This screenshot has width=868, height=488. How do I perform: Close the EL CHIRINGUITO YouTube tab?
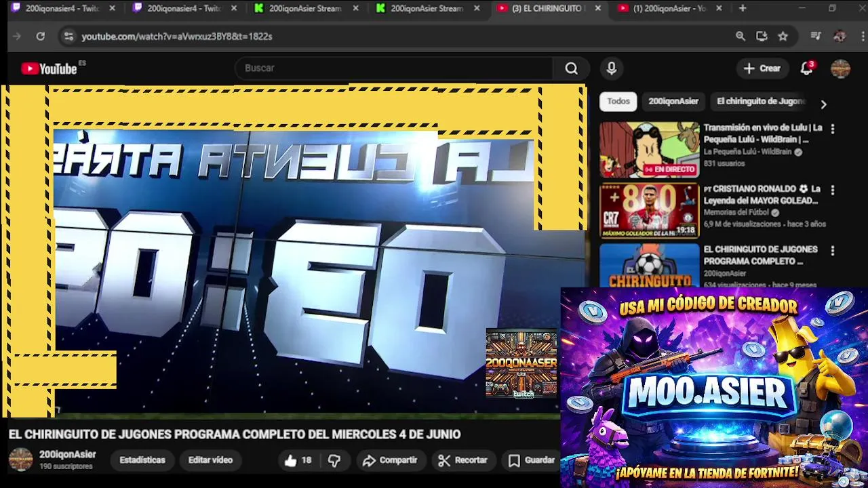pos(597,9)
